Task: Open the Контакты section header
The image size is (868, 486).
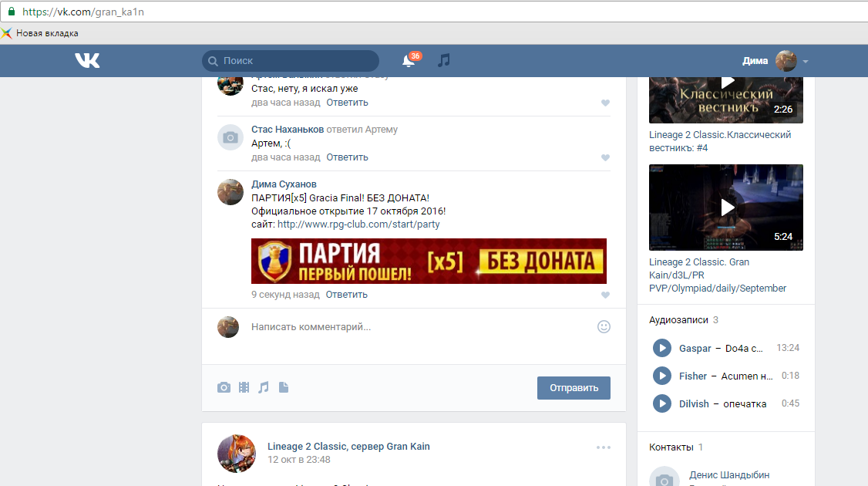Action: click(x=676, y=447)
